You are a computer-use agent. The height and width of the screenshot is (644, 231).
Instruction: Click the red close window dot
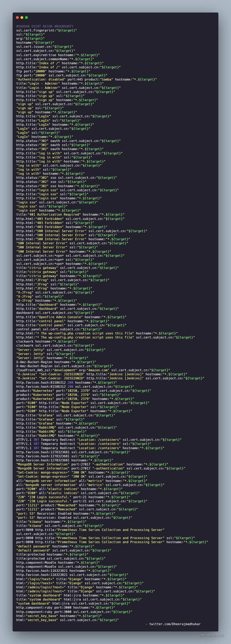[x=17, y=17]
